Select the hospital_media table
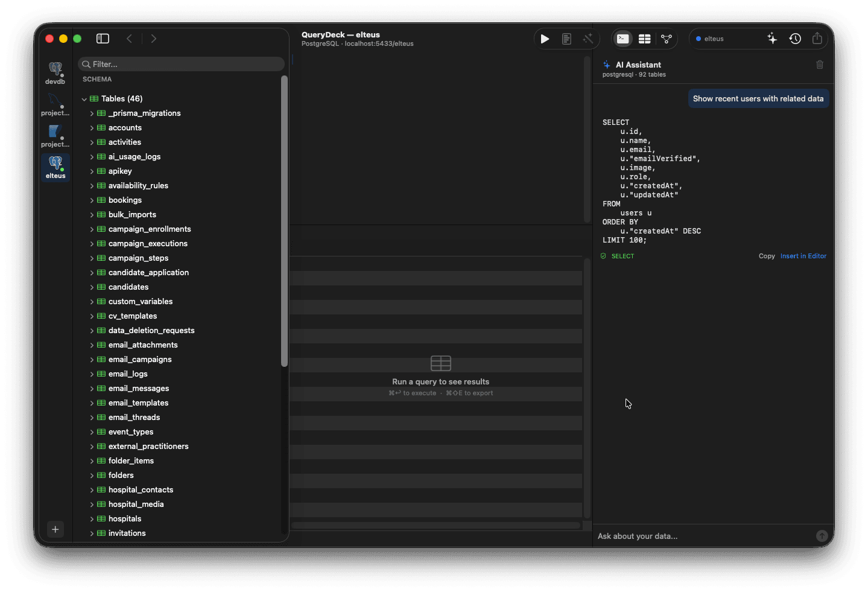 click(136, 504)
